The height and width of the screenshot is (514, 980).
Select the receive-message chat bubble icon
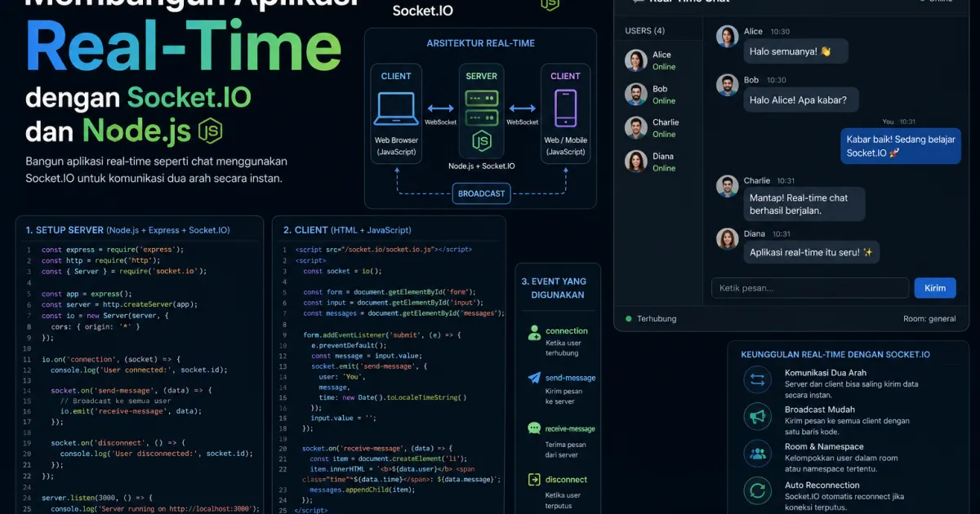tap(534, 428)
